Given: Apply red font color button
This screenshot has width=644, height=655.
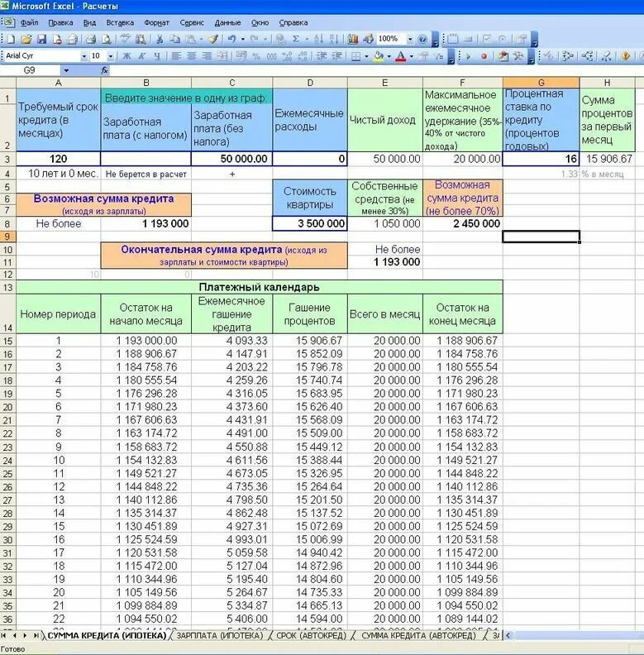Looking at the screenshot, I should (x=400, y=56).
